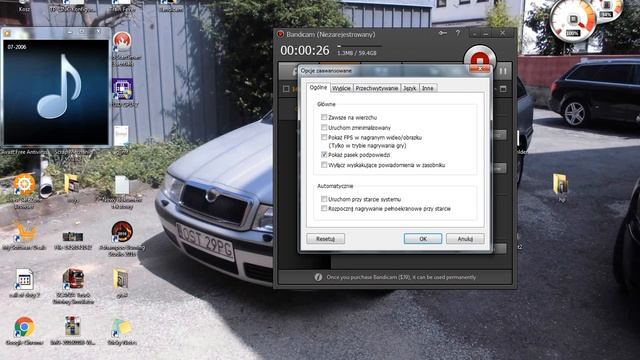Screen dimensions: 640x360
Task: Confirm the dialog with OK
Action: pos(423,239)
